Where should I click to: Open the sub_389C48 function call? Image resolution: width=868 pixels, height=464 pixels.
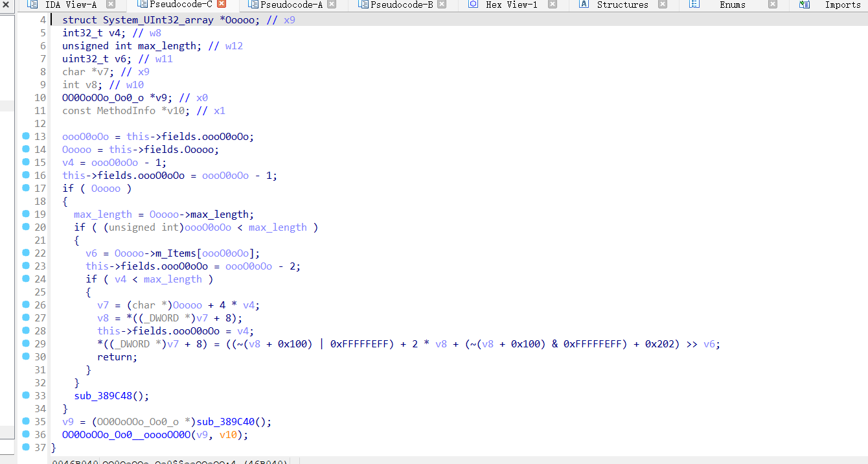104,395
